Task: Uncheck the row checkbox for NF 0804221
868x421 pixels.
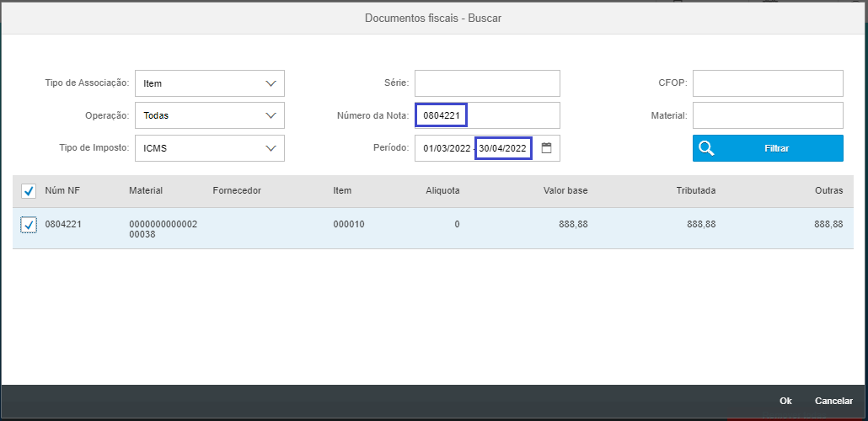Action: 29,225
